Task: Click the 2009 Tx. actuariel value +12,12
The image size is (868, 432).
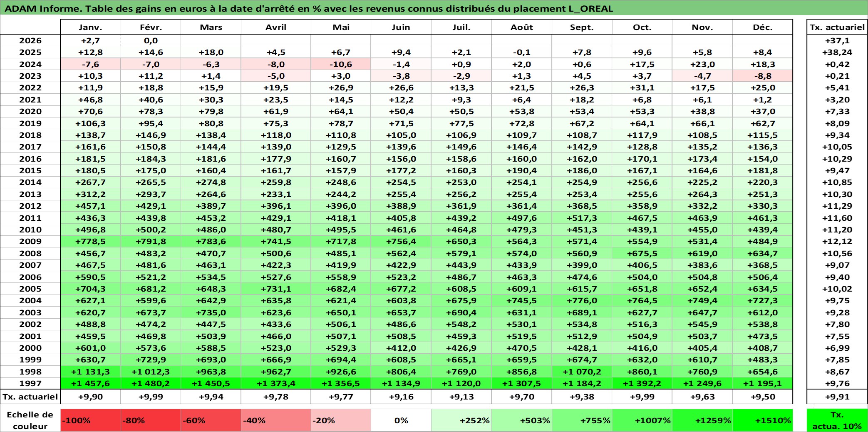Action: (x=837, y=241)
